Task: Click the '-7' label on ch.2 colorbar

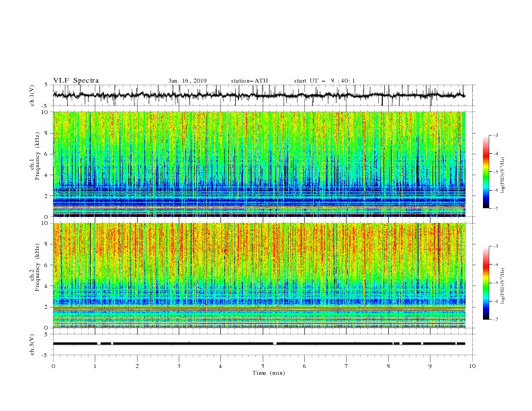Action: pyautogui.click(x=495, y=320)
